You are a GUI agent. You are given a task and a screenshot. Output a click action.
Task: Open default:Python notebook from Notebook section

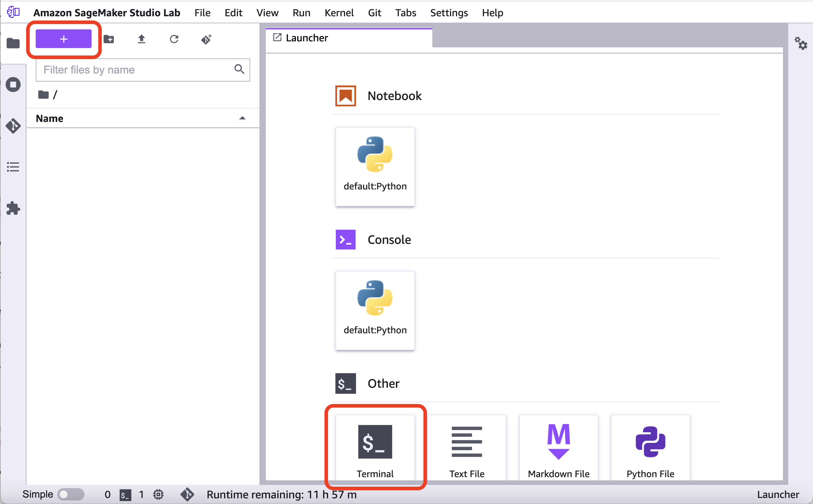pyautogui.click(x=375, y=166)
